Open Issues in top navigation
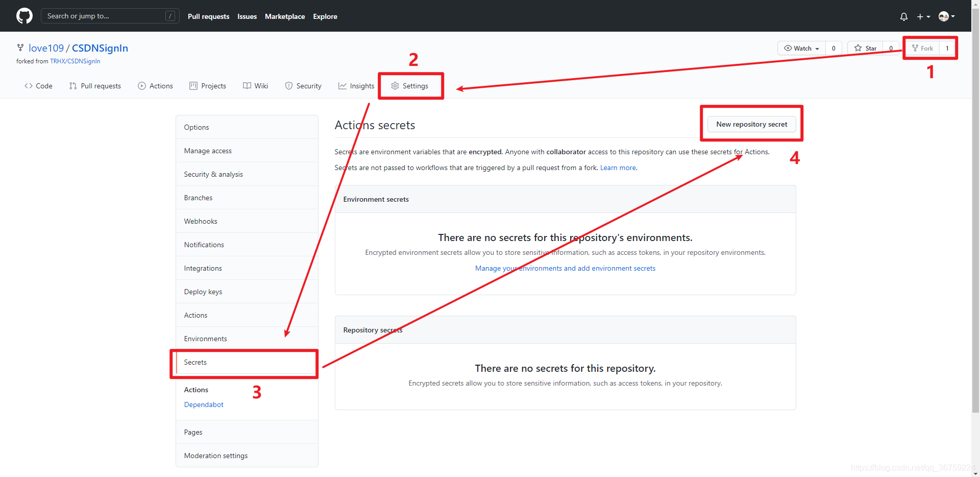The height and width of the screenshot is (477, 980). click(x=247, y=16)
